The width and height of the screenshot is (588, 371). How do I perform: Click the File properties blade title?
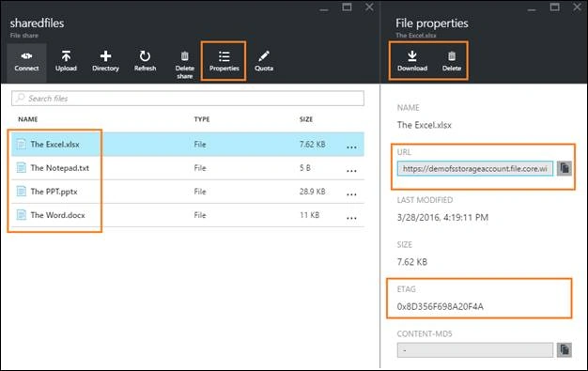tap(432, 23)
